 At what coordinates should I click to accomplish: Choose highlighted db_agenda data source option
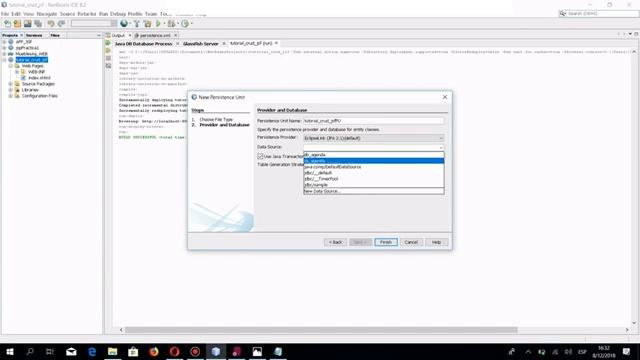pyautogui.click(x=373, y=161)
